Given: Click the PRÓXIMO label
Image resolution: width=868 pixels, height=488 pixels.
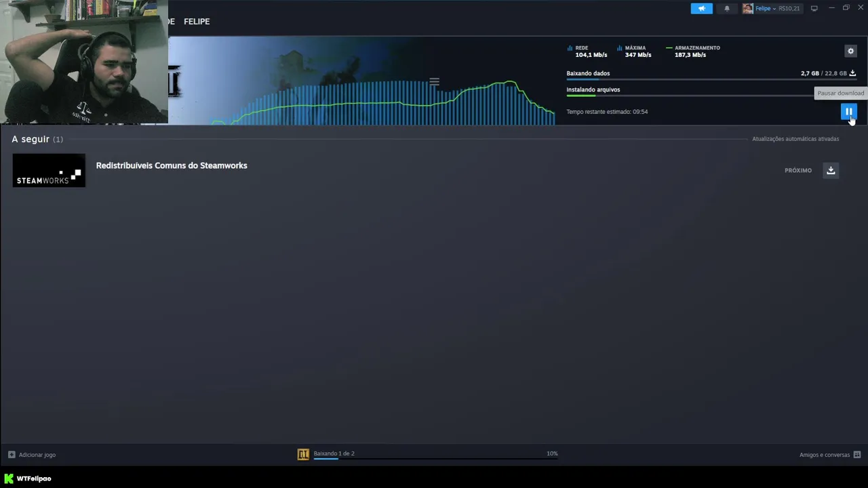Looking at the screenshot, I should point(798,170).
